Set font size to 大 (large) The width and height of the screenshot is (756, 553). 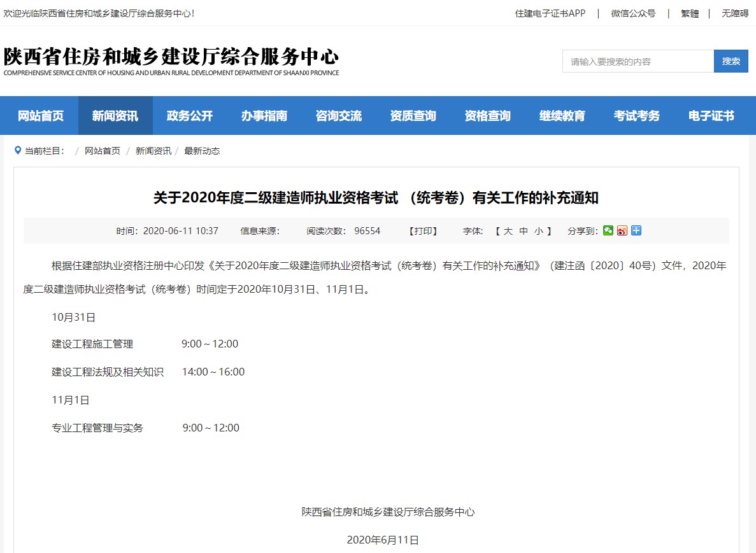[x=508, y=231]
